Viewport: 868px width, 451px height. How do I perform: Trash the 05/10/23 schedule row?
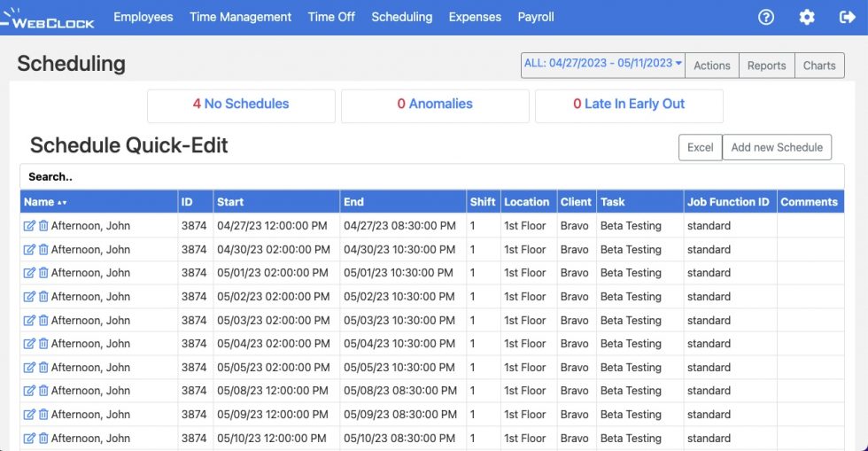[x=43, y=439]
